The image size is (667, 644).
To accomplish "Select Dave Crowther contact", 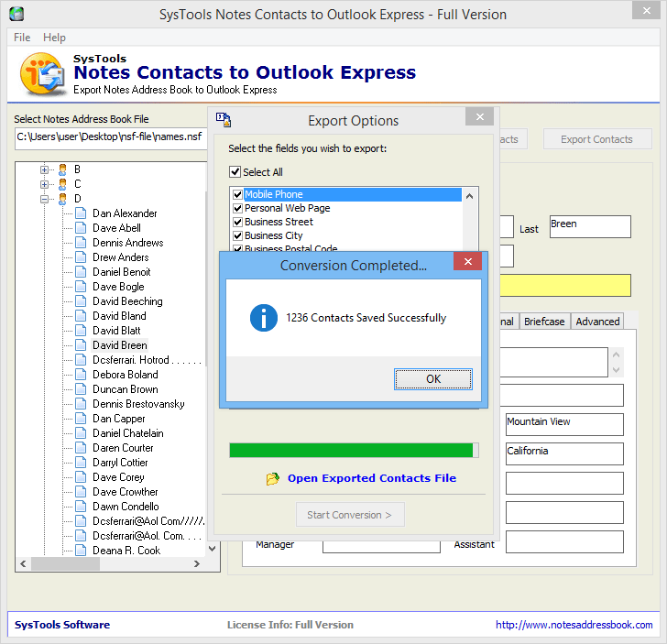I will (x=125, y=492).
